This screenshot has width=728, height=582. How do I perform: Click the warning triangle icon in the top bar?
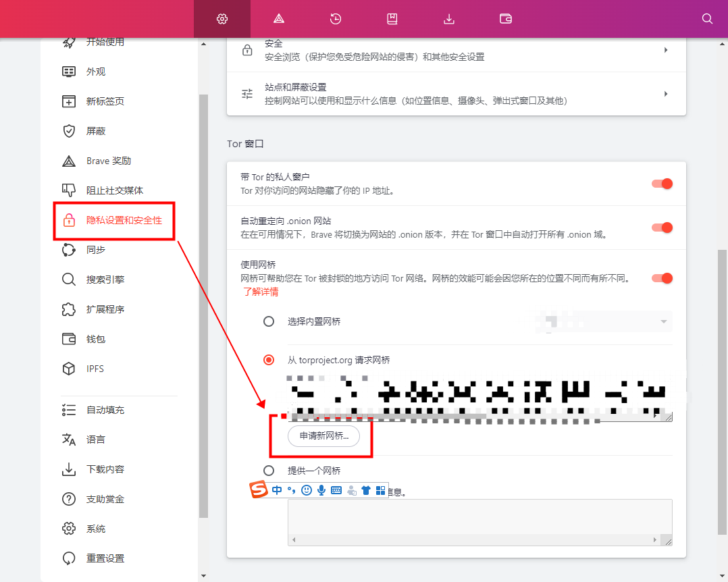[x=278, y=19]
